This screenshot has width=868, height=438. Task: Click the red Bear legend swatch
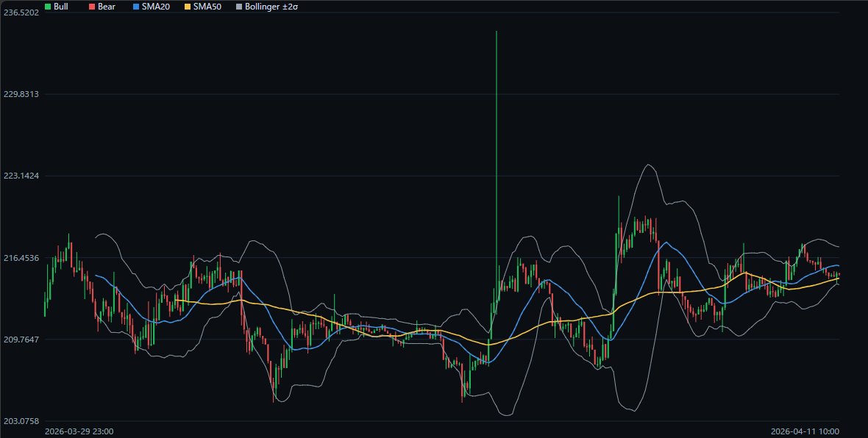click(x=91, y=6)
